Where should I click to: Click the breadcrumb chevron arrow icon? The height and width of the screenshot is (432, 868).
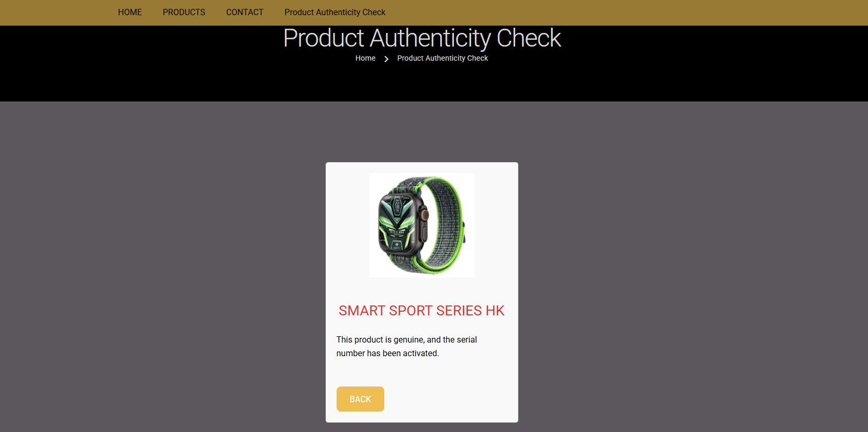tap(386, 59)
